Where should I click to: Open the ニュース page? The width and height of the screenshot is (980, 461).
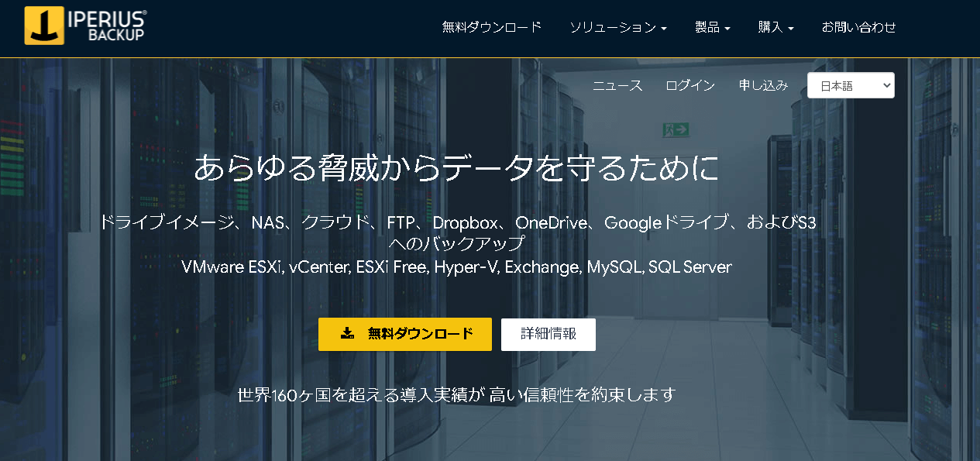[x=617, y=85]
